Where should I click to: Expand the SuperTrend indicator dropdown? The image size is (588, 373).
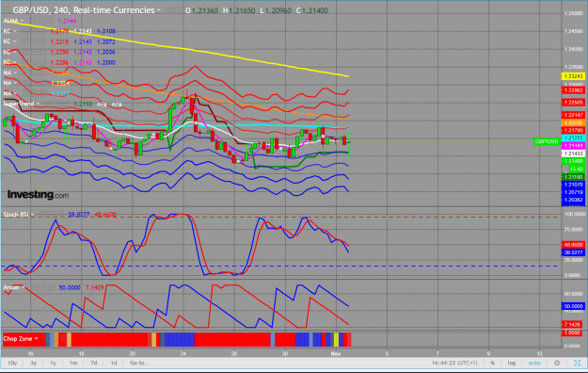click(38, 104)
